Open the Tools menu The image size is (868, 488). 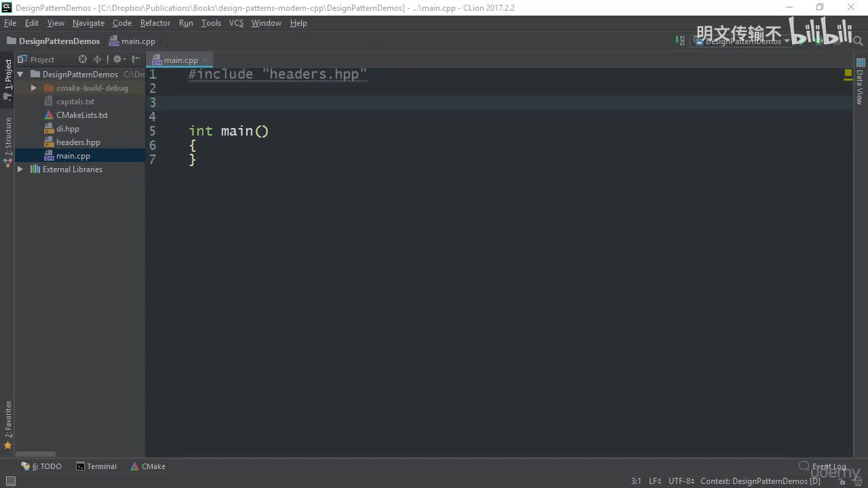point(211,23)
